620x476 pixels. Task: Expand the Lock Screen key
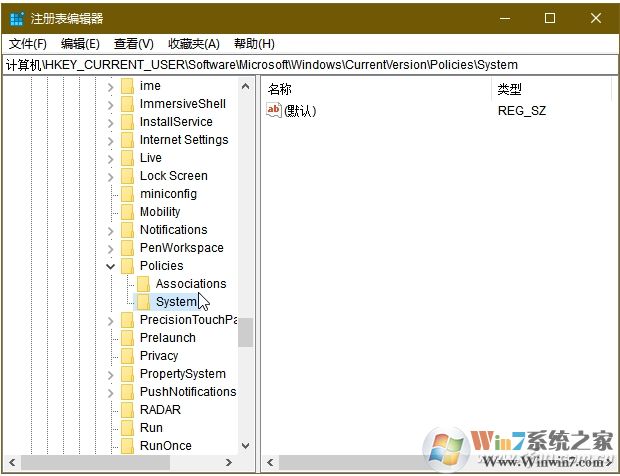click(111, 176)
